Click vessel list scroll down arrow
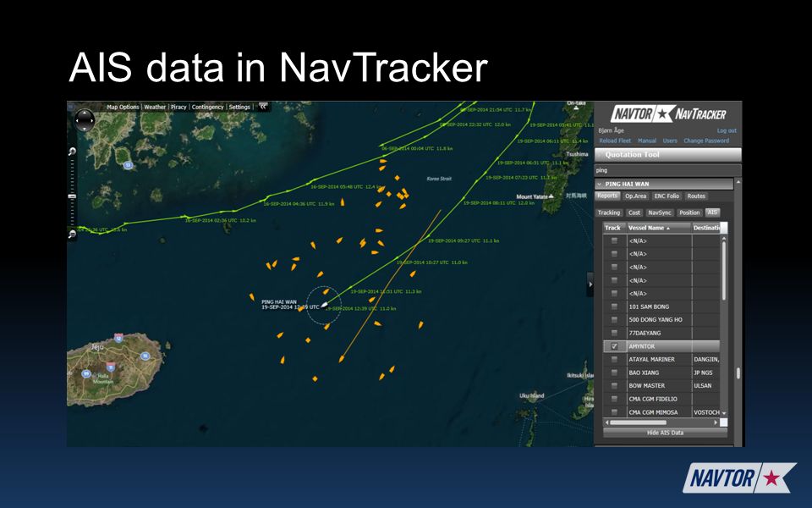The height and width of the screenshot is (508, 812). [724, 413]
